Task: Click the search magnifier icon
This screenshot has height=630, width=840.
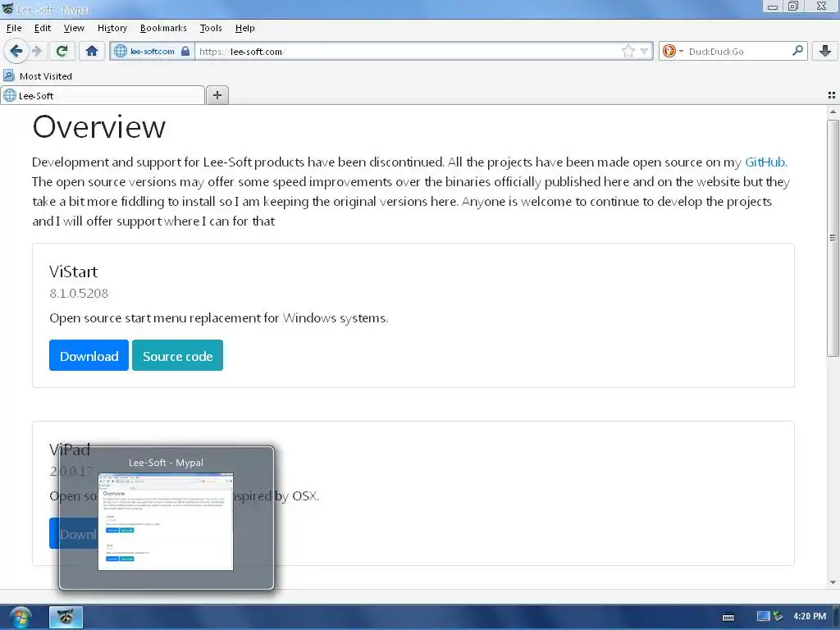Action: tap(797, 51)
